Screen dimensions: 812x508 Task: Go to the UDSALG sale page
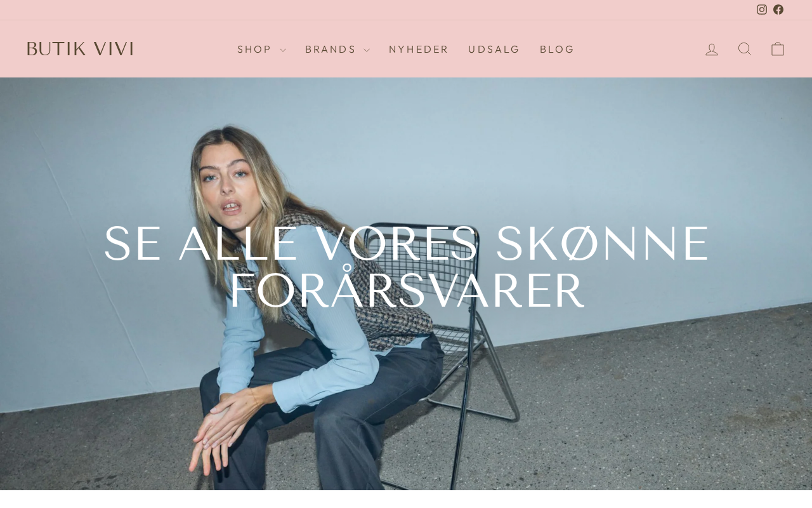point(494,50)
